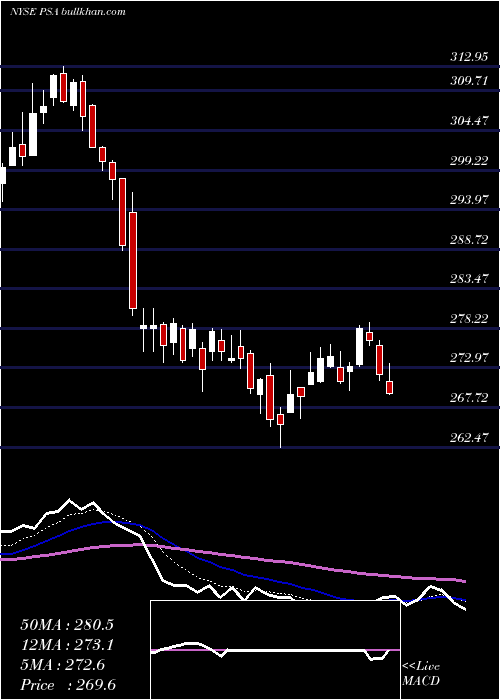The height and width of the screenshot is (700, 500).
Task: Click the Price : 269.6 readout
Action: click(x=68, y=685)
